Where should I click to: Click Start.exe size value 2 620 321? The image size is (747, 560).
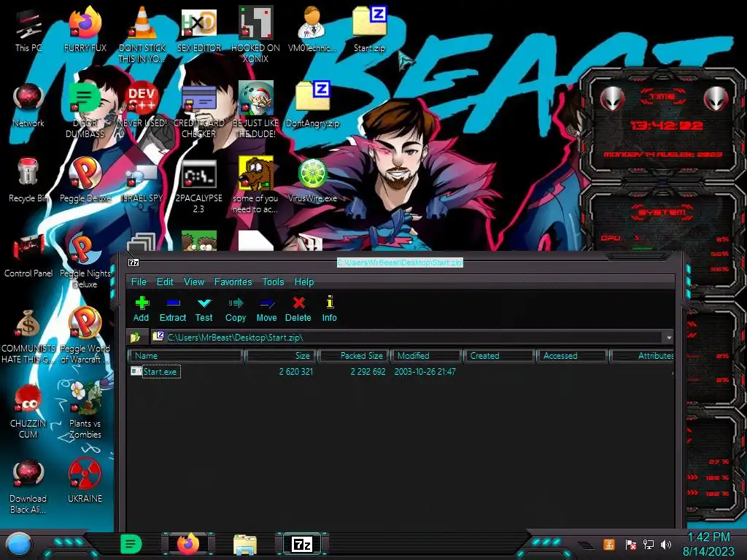pos(296,371)
